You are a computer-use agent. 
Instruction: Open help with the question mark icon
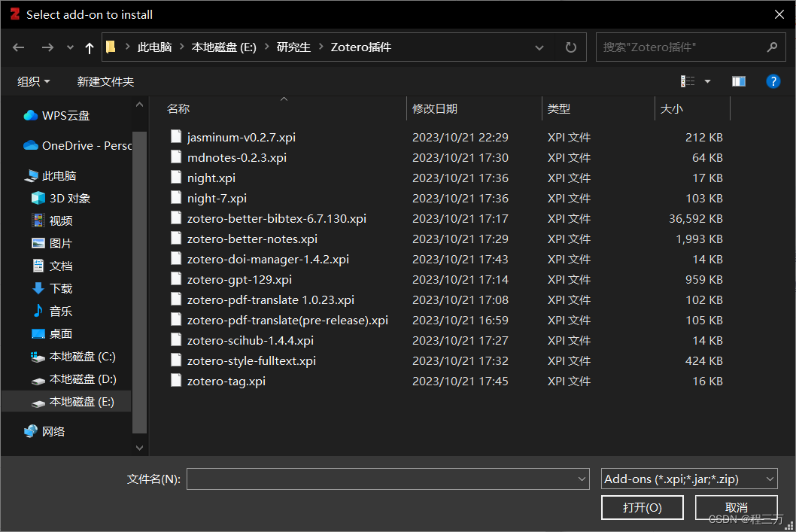click(773, 81)
